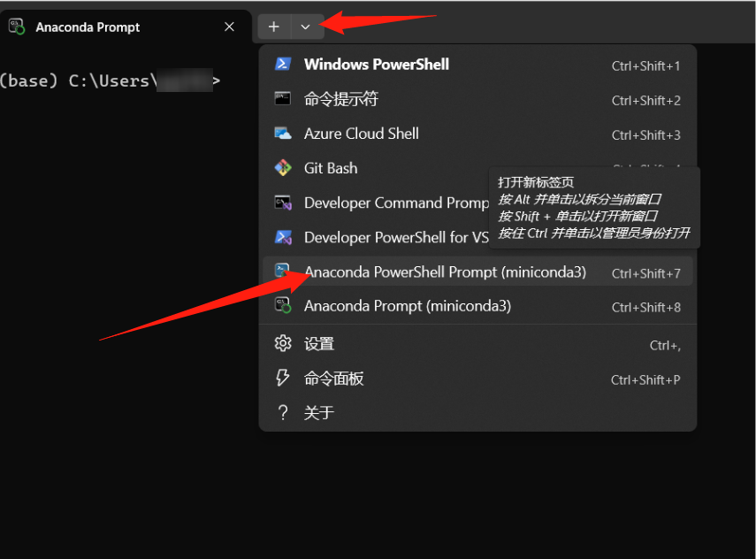Click the Anaconda PowerShell Prompt icon
This screenshot has height=559, width=756.
coord(282,271)
